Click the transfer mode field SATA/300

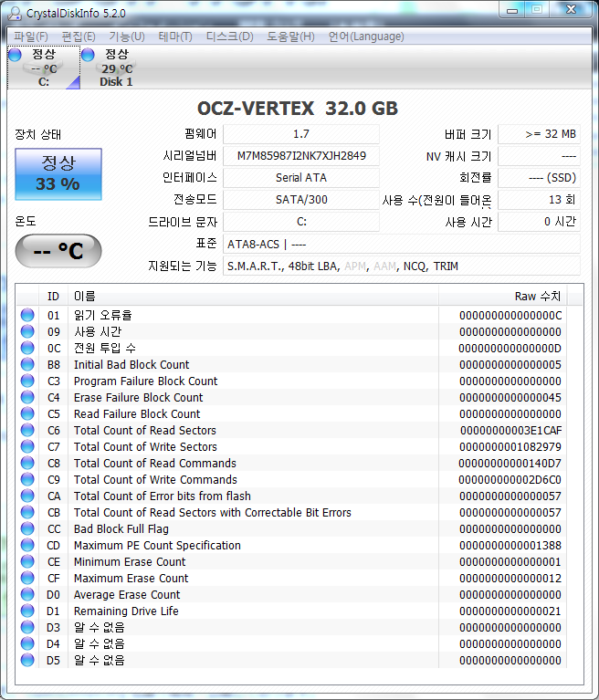pyautogui.click(x=301, y=200)
